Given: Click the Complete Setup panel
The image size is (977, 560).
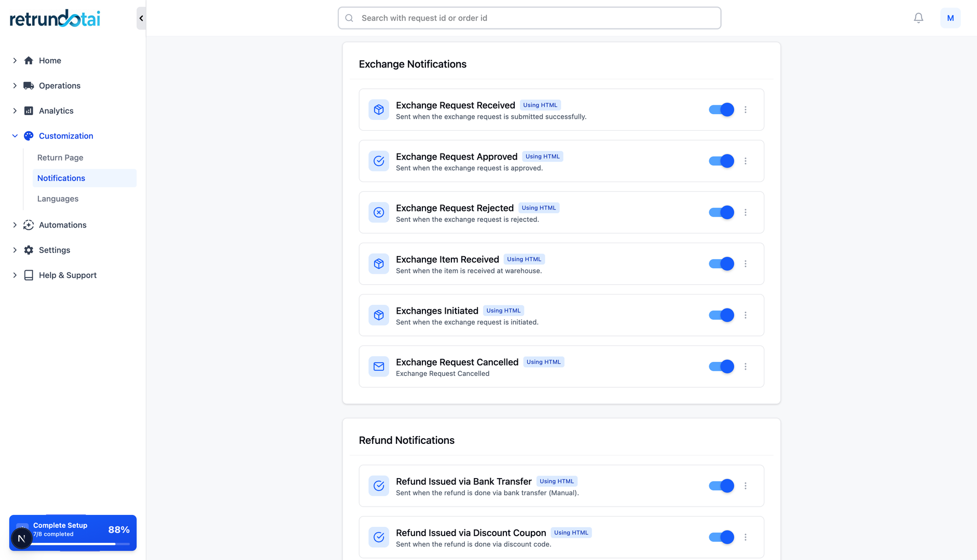Looking at the screenshot, I should (73, 525).
